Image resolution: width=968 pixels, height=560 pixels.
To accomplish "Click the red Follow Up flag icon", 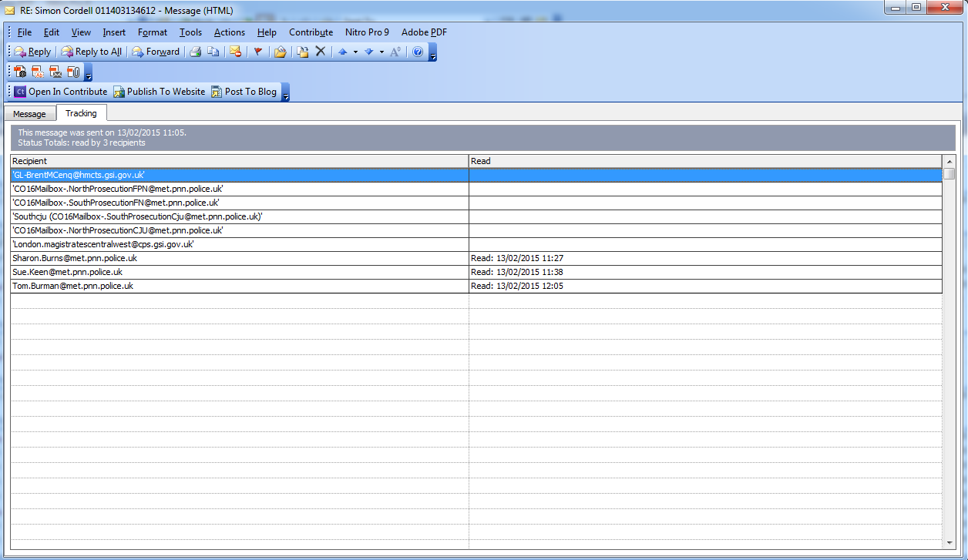I will click(x=258, y=52).
